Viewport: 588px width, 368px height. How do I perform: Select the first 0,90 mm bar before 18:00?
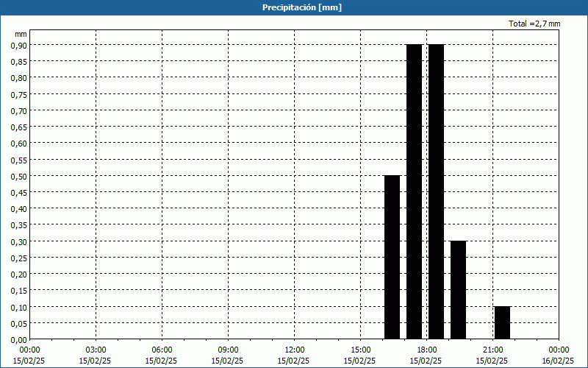pyautogui.click(x=415, y=191)
